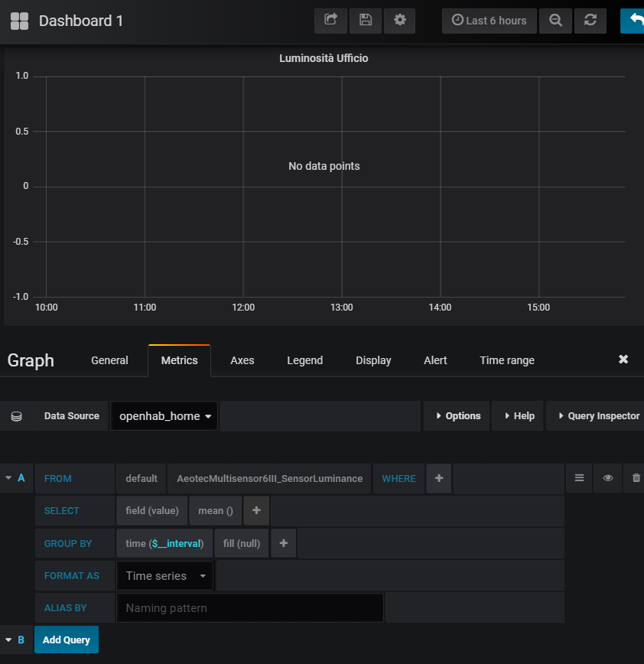Open the openhab_home data source dropdown
This screenshot has height=664, width=644.
pyautogui.click(x=163, y=415)
